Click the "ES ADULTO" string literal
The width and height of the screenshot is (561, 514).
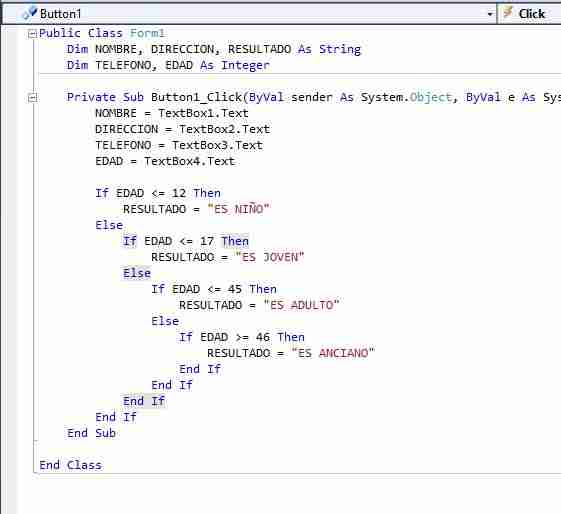tap(301, 305)
